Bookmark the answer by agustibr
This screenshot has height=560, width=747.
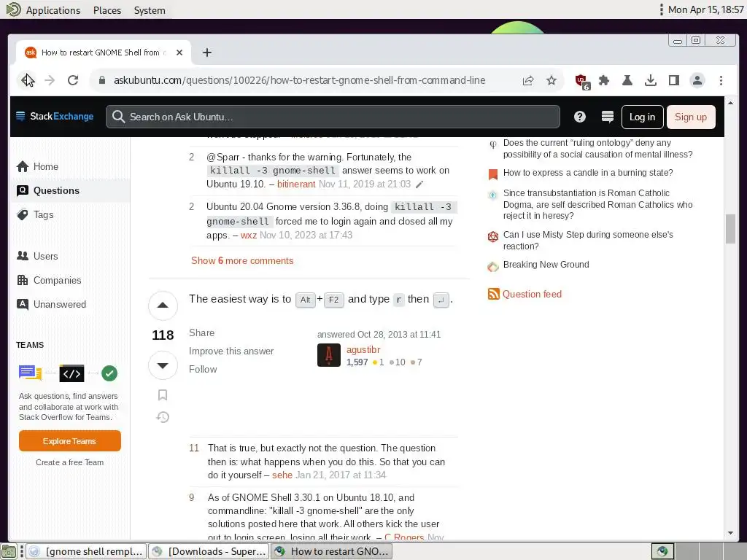163,394
